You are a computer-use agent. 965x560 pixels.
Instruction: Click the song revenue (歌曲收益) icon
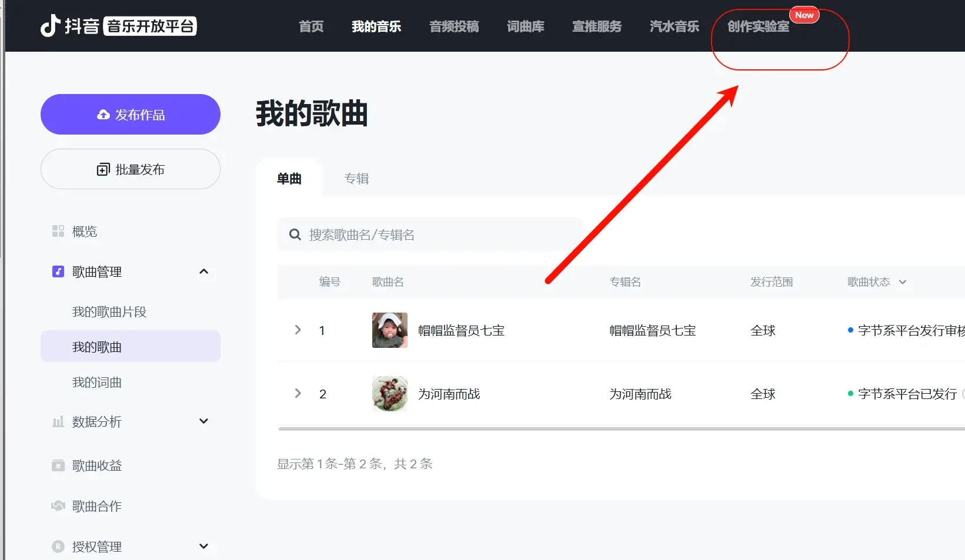pos(58,465)
